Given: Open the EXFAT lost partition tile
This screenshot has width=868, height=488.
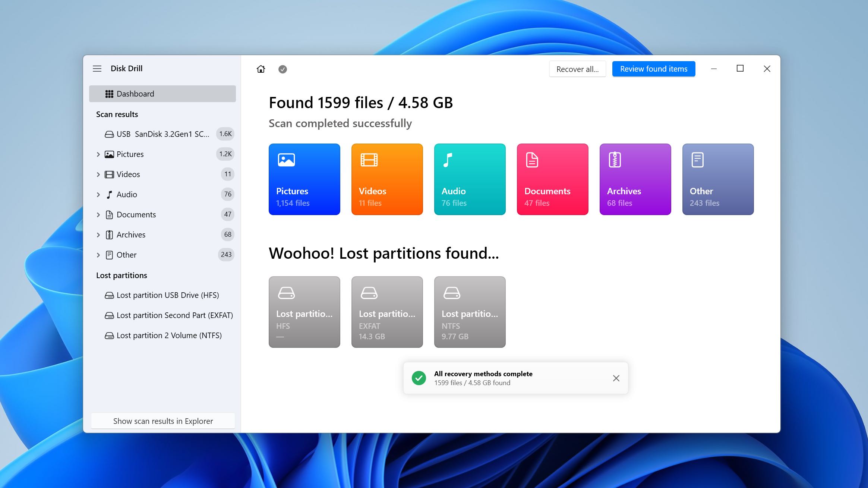Looking at the screenshot, I should pos(387,312).
